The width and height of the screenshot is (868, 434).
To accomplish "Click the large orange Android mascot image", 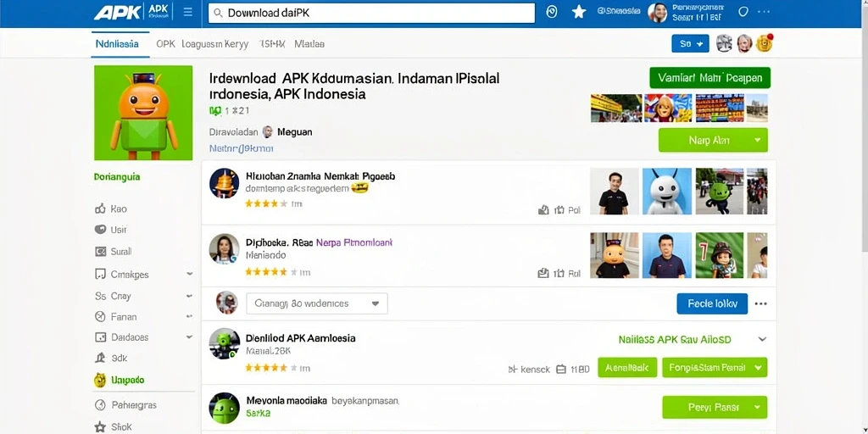I will click(143, 113).
